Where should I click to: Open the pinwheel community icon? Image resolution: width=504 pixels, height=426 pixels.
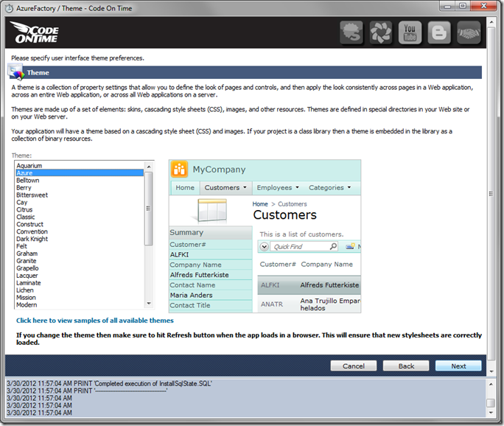(380, 32)
